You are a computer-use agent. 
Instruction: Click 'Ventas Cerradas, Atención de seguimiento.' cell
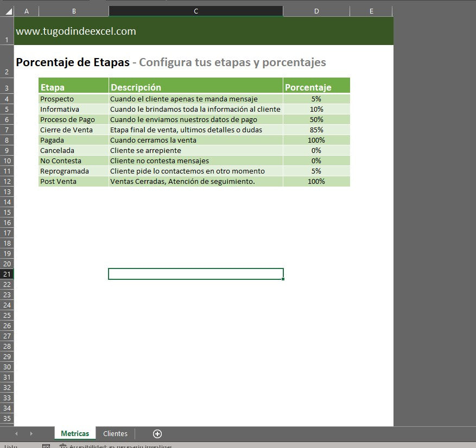[196, 181]
